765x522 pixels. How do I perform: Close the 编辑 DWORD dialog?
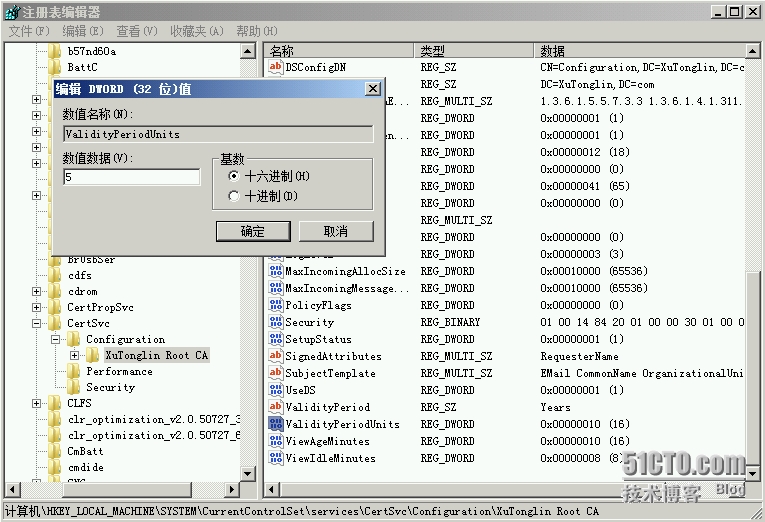click(x=373, y=88)
